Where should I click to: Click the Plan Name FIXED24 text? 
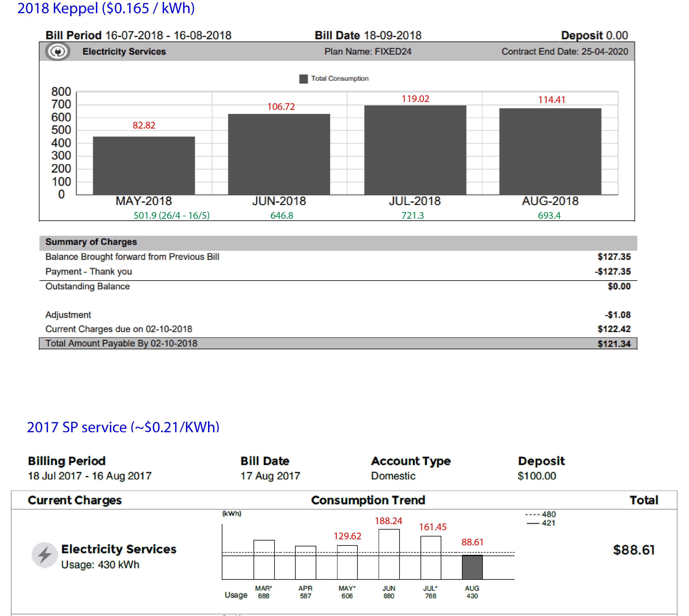(x=367, y=52)
